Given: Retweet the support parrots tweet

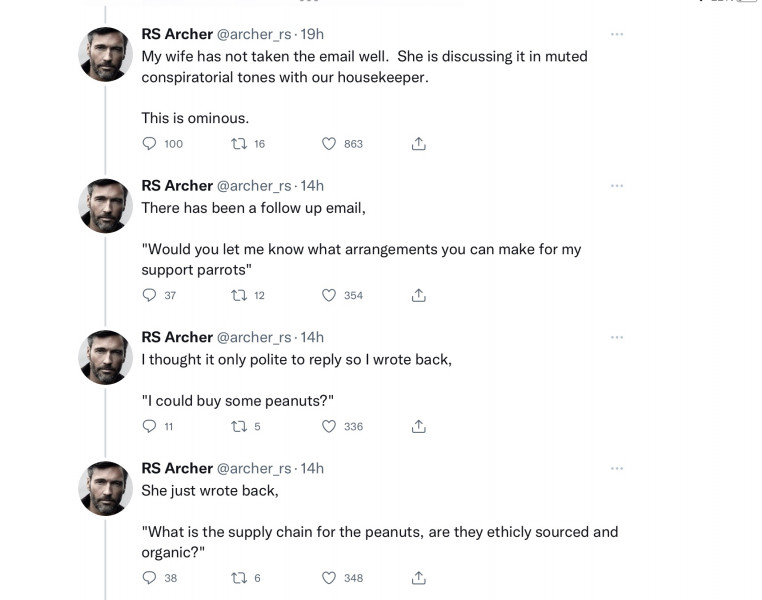Looking at the screenshot, I should click(239, 295).
